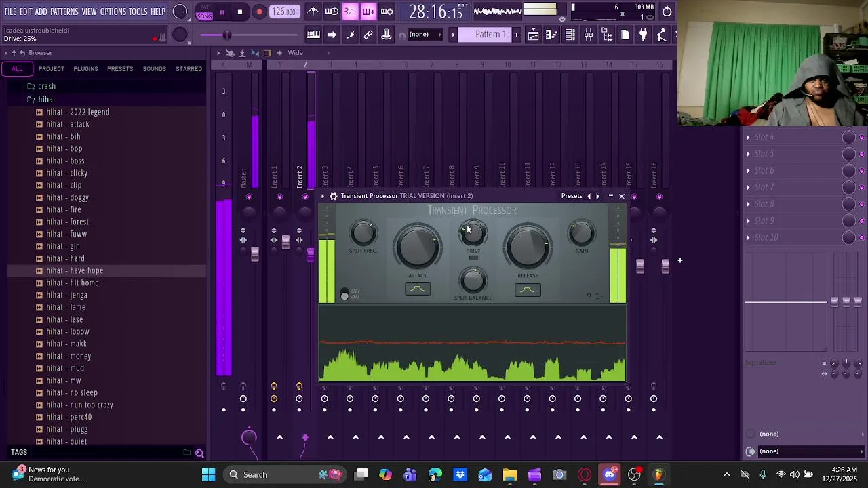Open the plugin picker plug icon
Viewport: 868px width, 488px height.
644,35
